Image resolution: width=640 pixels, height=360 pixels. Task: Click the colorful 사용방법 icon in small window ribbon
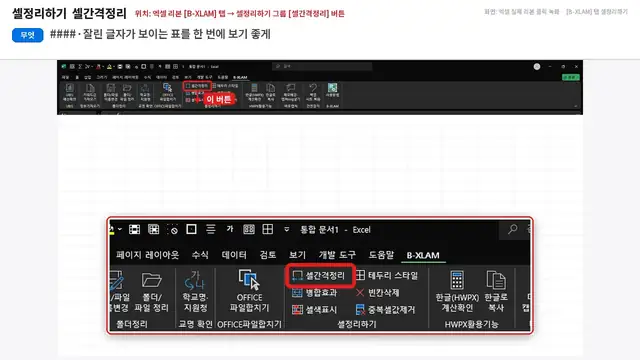point(332,88)
